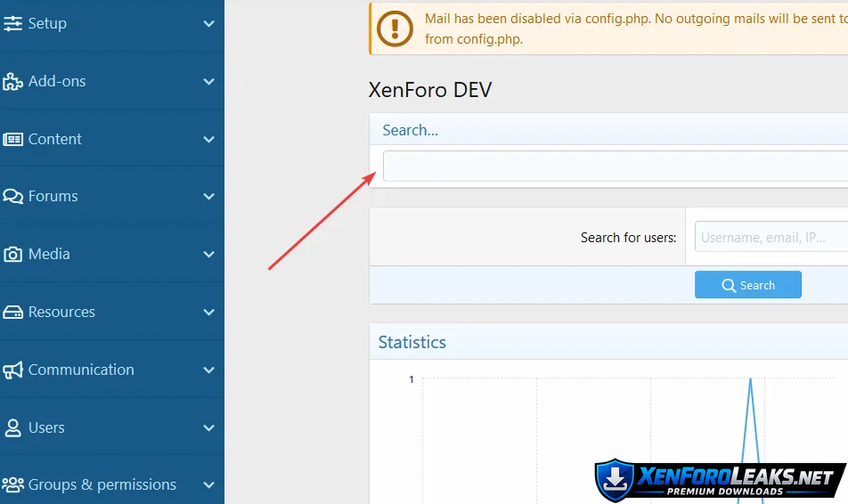Click the Setup sliders icon
The width and height of the screenshot is (848, 504).
pos(12,24)
